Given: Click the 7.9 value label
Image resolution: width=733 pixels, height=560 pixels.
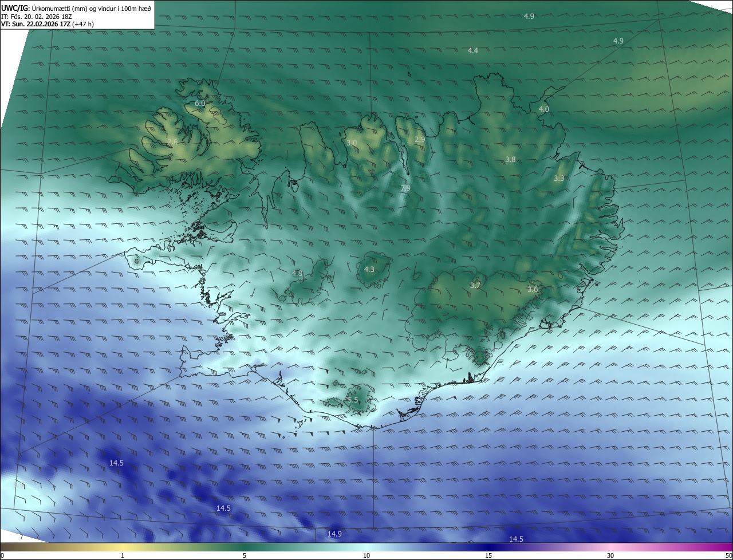Looking at the screenshot, I should point(405,188).
